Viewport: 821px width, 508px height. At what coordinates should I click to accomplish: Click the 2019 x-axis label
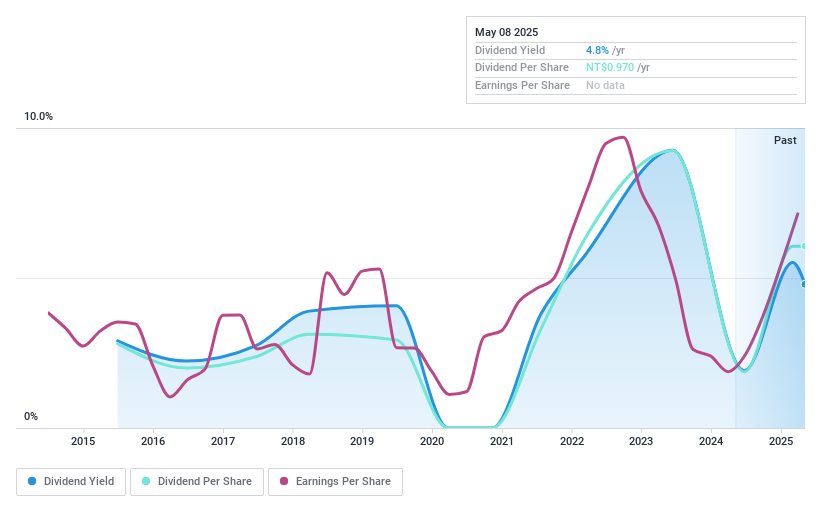click(x=362, y=441)
